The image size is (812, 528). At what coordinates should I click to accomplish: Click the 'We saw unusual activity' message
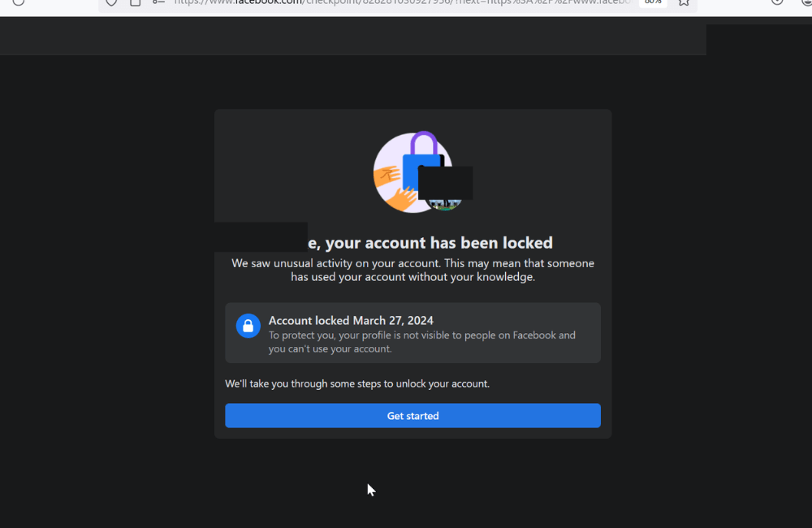[x=412, y=270]
